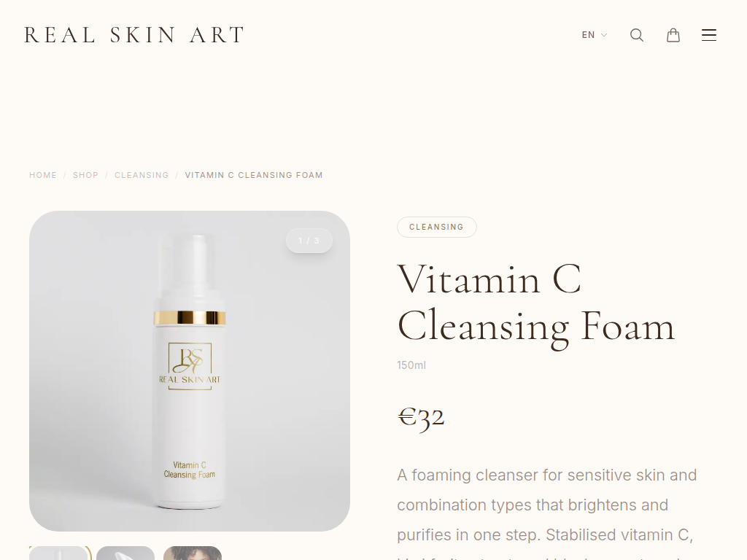Go to Home breadcrumb link
747x560 pixels.
click(x=43, y=175)
